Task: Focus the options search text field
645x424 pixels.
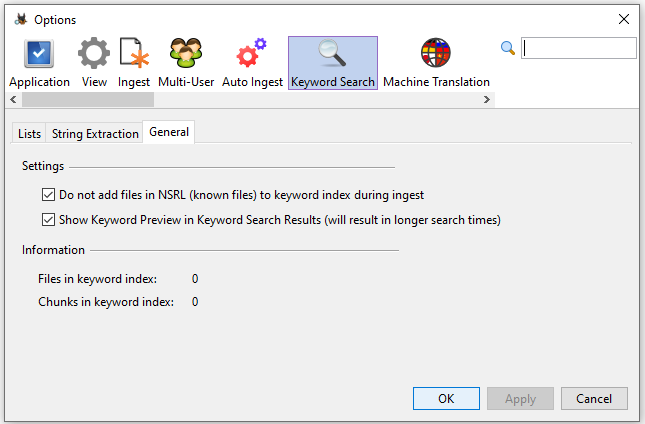Action: [x=579, y=48]
